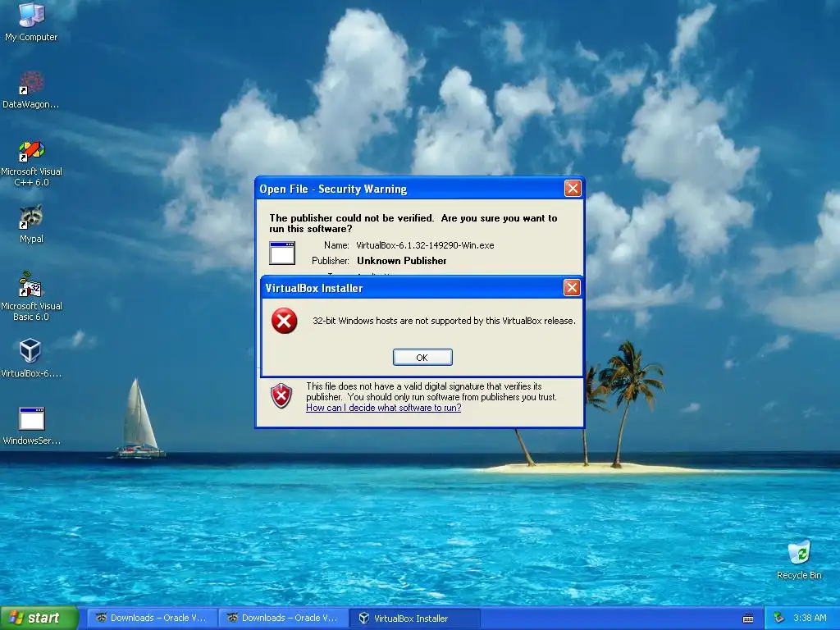Click the application file icon beside Name
This screenshot has width=840, height=630.
pyautogui.click(x=282, y=253)
